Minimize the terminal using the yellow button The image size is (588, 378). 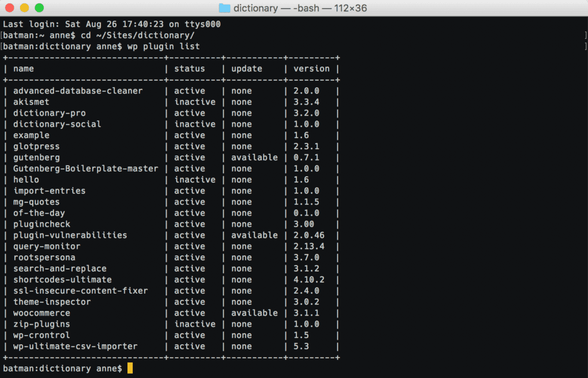click(24, 8)
